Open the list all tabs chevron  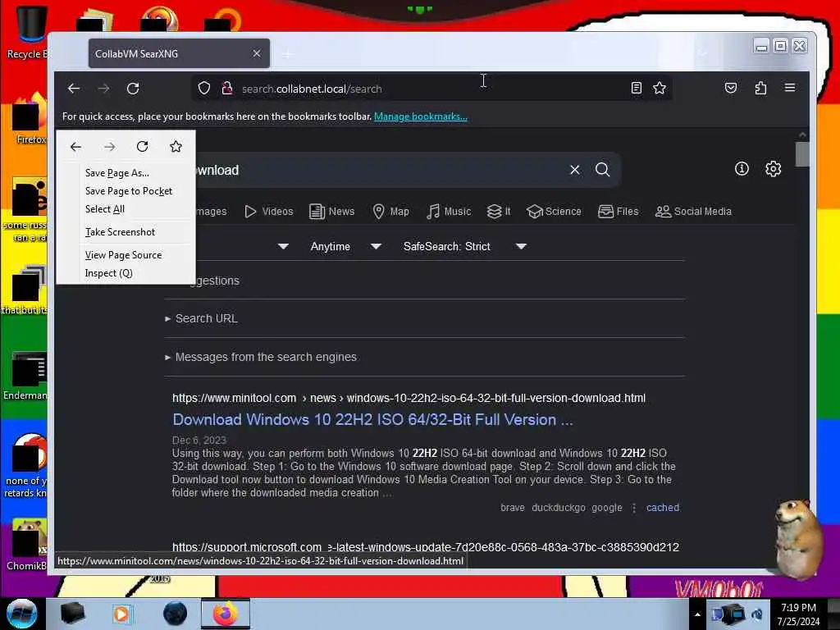704,53
